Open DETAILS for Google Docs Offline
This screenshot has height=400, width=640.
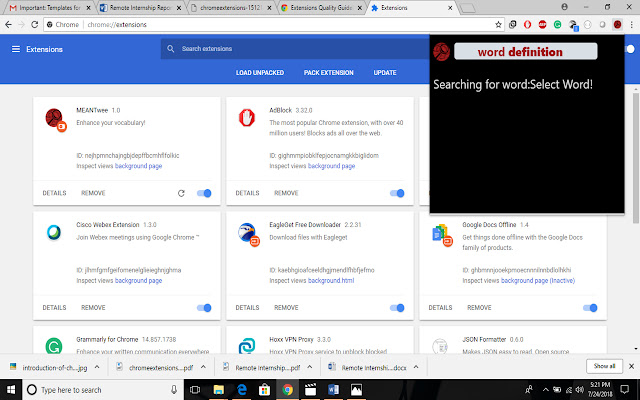tap(440, 308)
